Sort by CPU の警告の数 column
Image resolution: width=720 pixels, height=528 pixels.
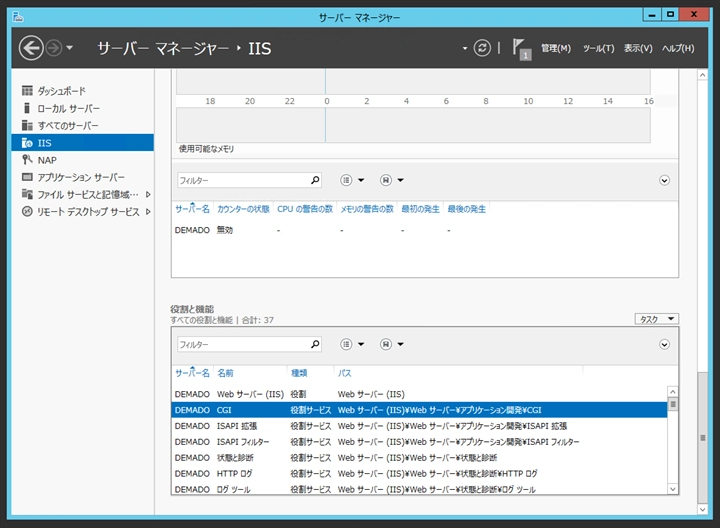(305, 209)
